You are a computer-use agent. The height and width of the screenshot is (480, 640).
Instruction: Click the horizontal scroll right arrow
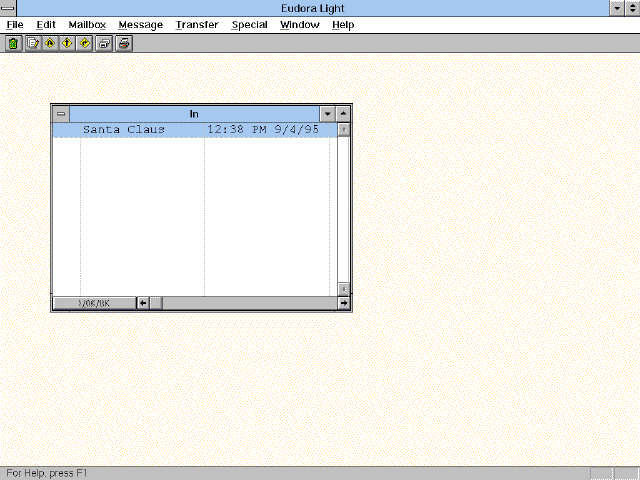(344, 303)
